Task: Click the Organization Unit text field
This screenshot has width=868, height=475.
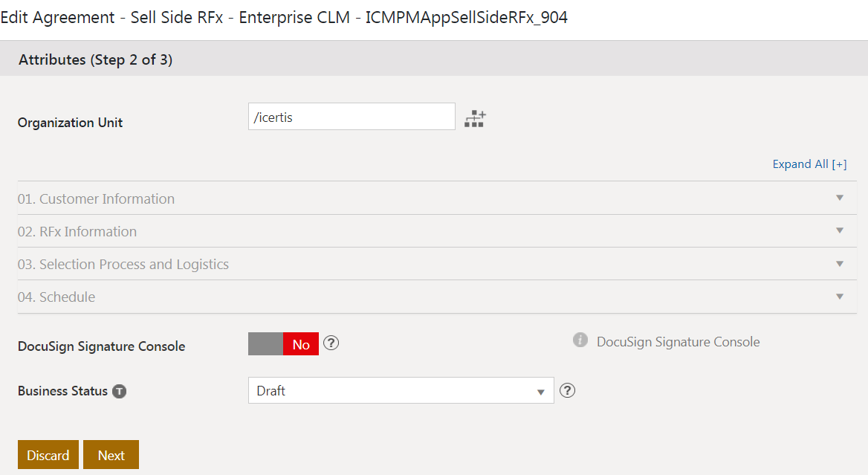Action: point(352,117)
